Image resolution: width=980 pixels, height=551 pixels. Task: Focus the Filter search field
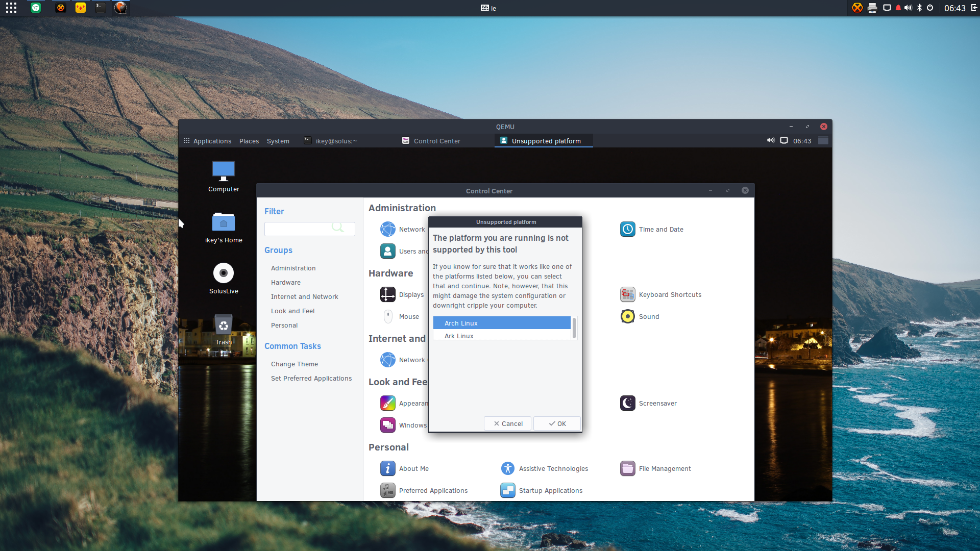[x=309, y=229]
